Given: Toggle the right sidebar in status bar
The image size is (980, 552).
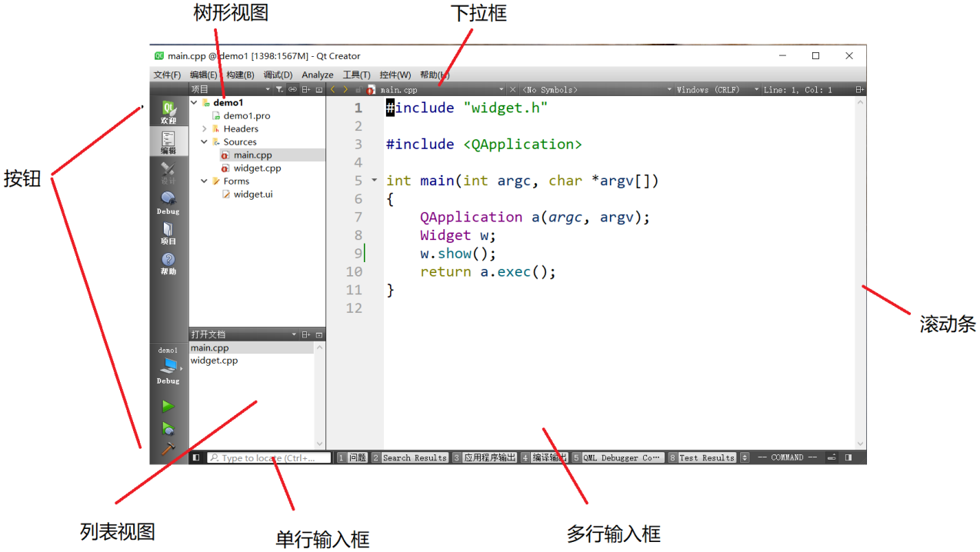Looking at the screenshot, I should click(x=848, y=457).
